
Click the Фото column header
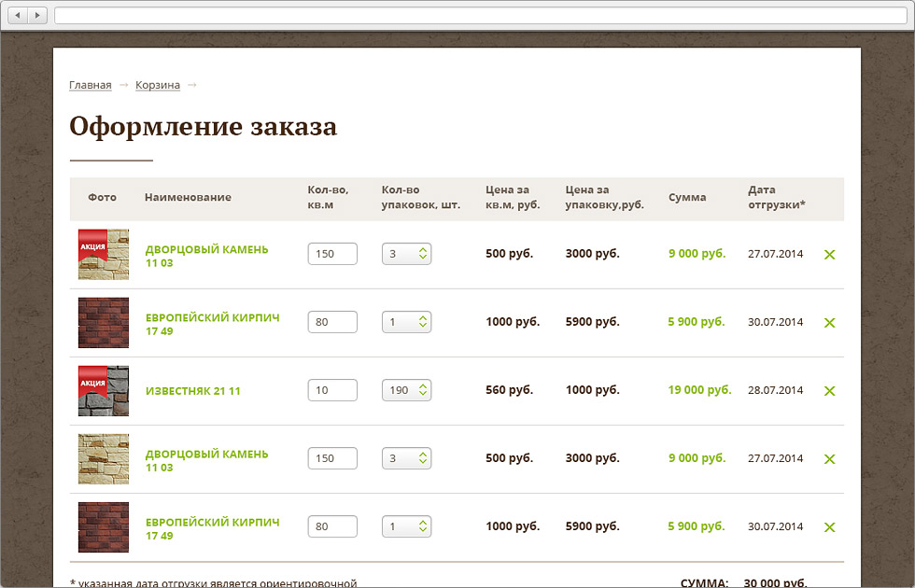click(102, 197)
